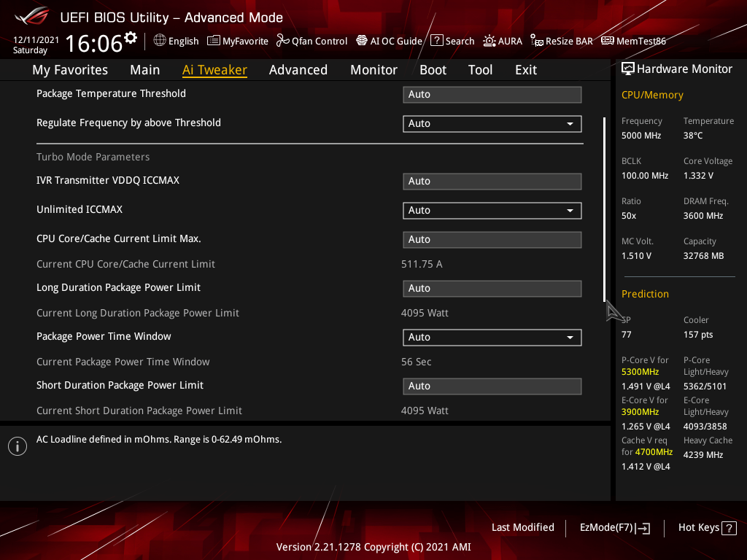Image resolution: width=747 pixels, height=560 pixels.
Task: Select the Ai Tweaker tab
Action: 214,70
